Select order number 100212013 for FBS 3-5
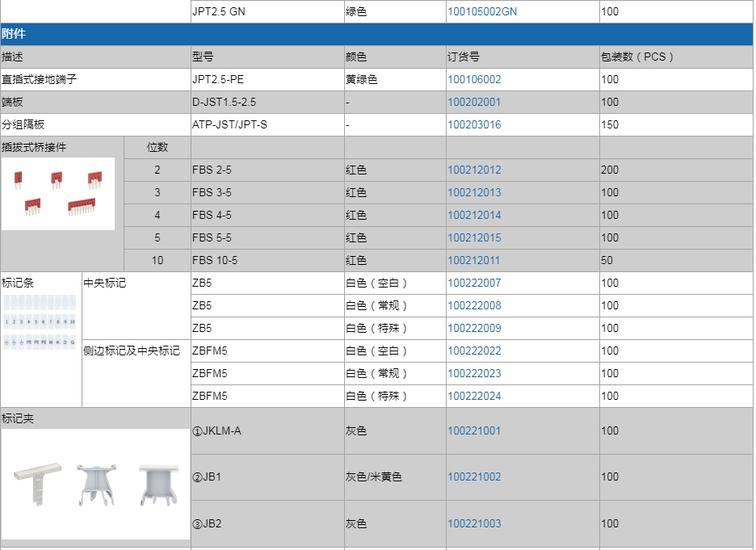 click(x=474, y=193)
